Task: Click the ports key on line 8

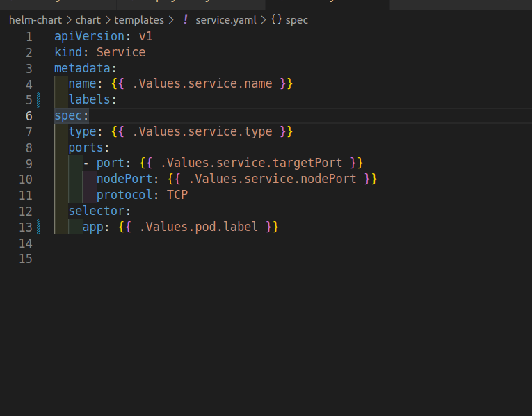Action: pos(86,148)
